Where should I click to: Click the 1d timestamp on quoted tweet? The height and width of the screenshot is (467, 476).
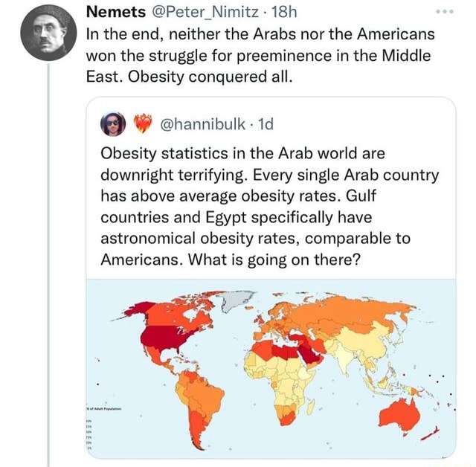click(x=265, y=123)
